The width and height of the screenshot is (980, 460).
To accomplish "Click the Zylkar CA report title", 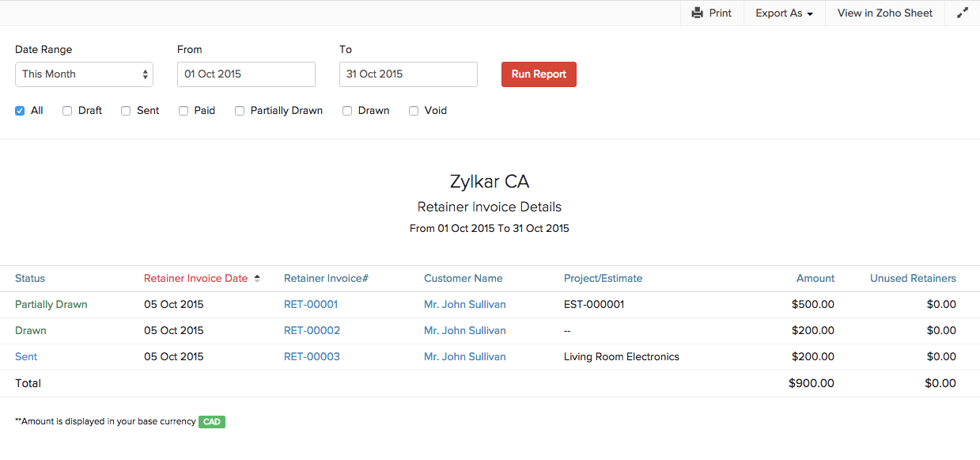I will [x=490, y=181].
